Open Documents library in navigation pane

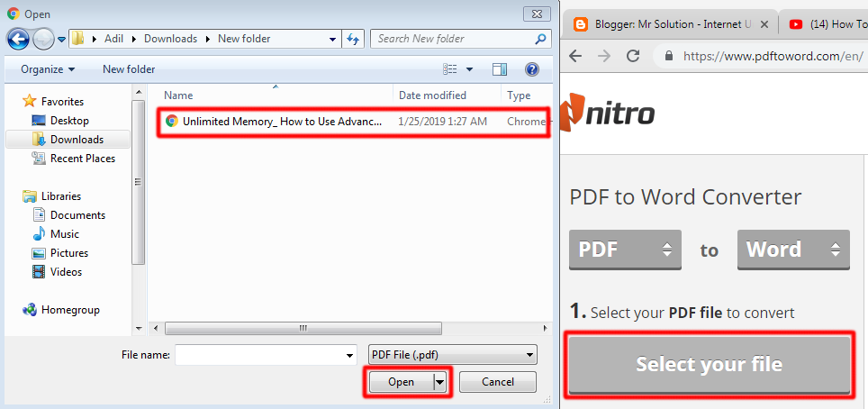pyautogui.click(x=68, y=215)
